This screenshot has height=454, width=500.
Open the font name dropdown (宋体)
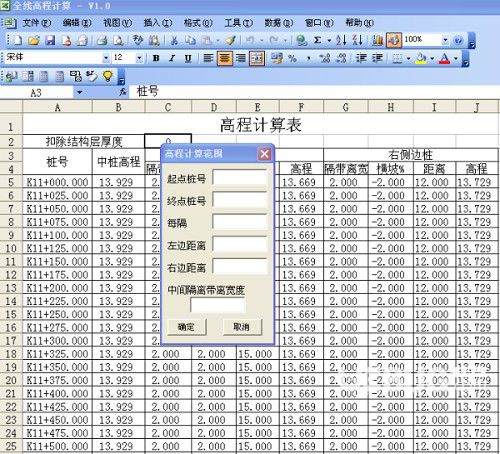(x=106, y=58)
